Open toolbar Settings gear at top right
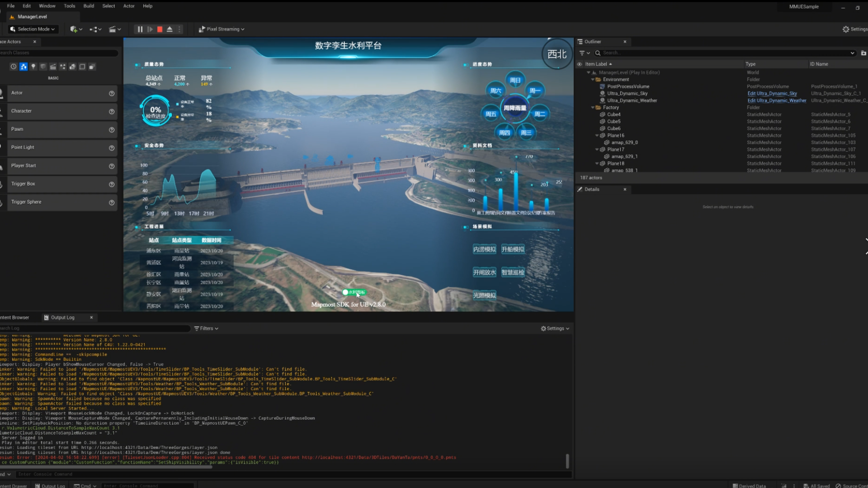868x488 pixels. point(854,29)
